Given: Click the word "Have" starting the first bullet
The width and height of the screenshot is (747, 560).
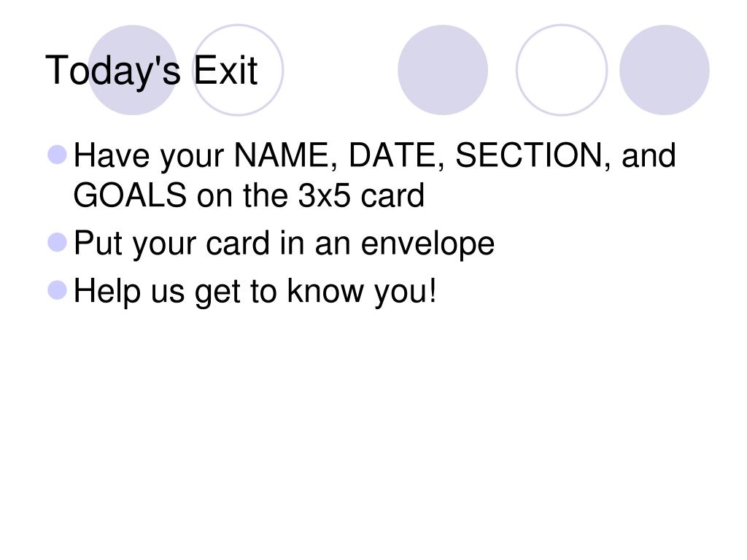Looking at the screenshot, I should 112,155.
